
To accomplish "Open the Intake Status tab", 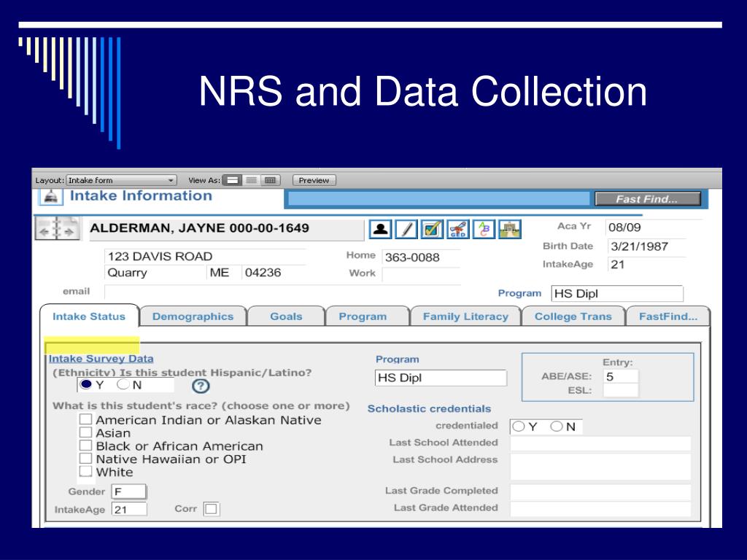I will [89, 316].
